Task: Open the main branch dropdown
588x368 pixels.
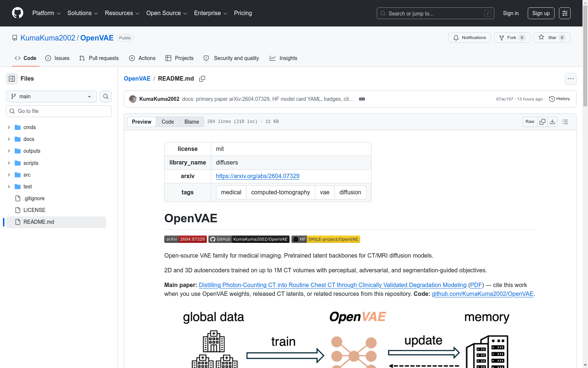Action: click(51, 96)
